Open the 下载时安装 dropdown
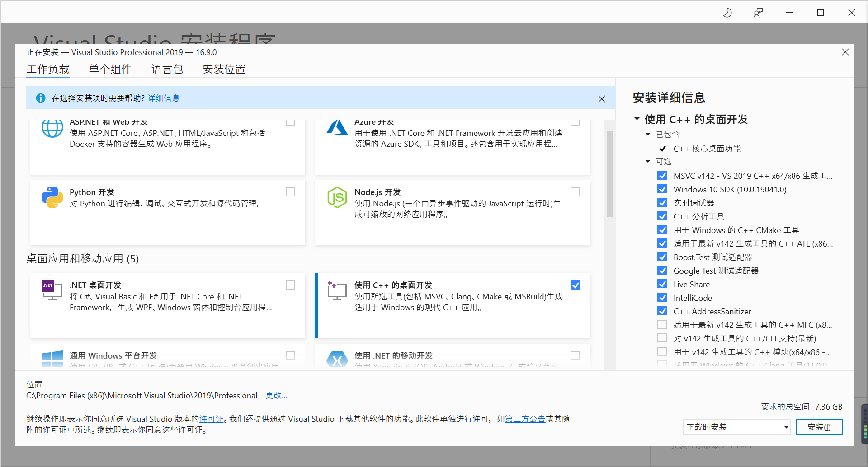 pos(736,427)
